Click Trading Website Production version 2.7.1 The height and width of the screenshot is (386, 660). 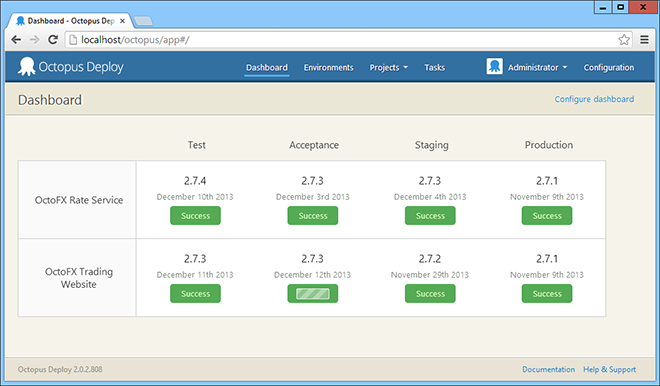click(547, 258)
